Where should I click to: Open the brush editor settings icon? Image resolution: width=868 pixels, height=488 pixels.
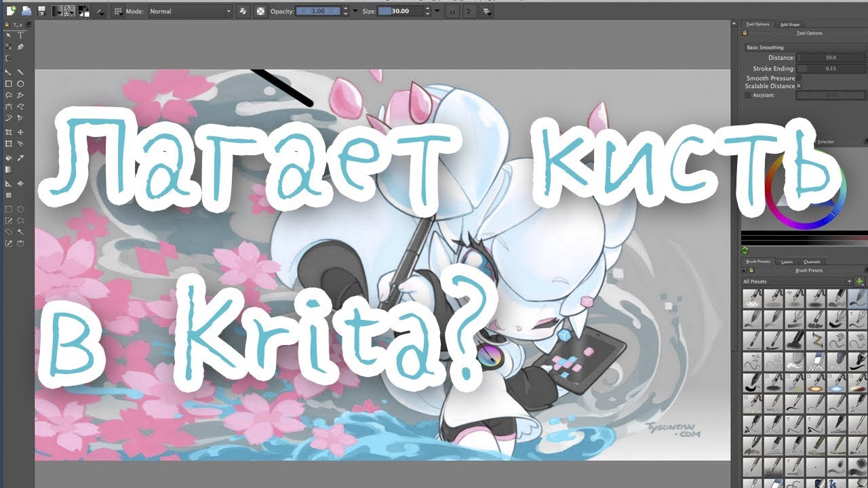[x=100, y=11]
